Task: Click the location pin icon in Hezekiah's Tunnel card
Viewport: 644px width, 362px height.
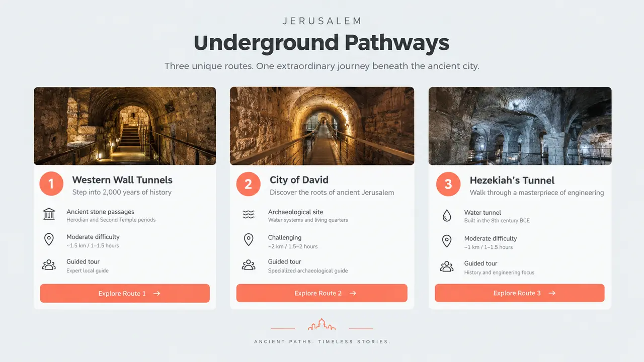Action: point(447,241)
